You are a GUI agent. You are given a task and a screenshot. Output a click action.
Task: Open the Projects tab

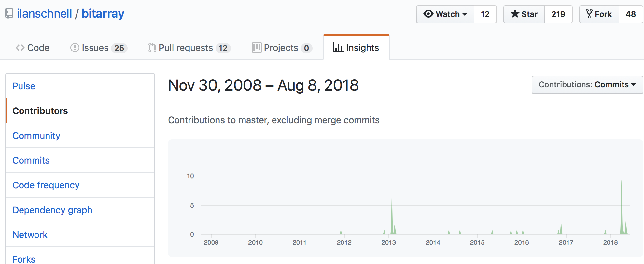click(282, 48)
